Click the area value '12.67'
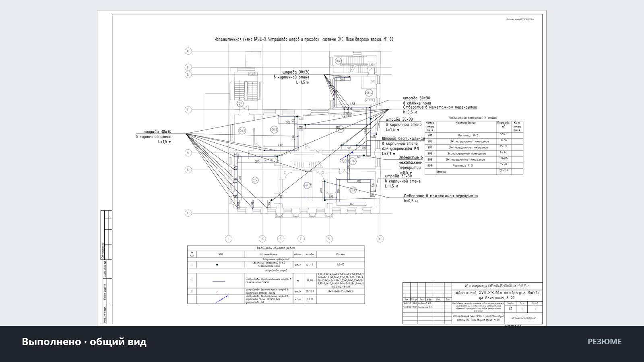Image resolution: width=644 pixels, height=362 pixels. [503, 134]
